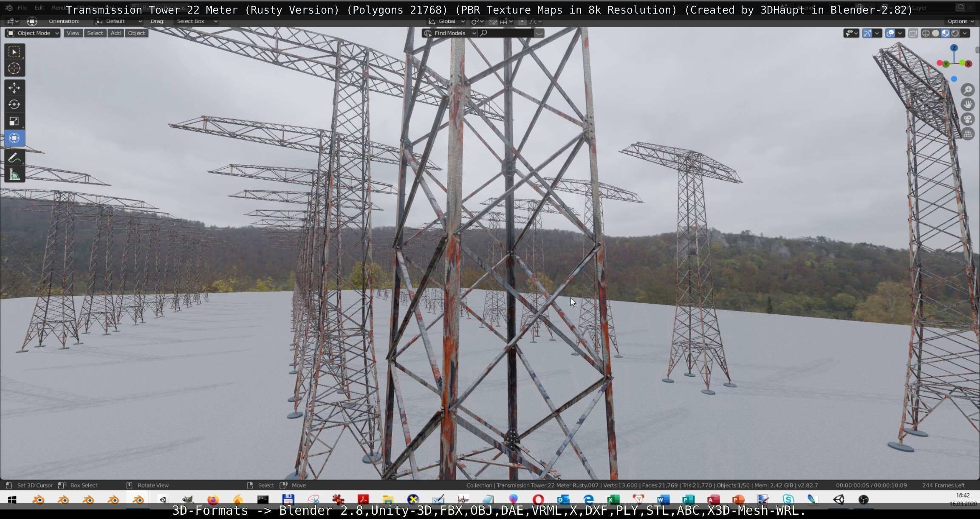Open the pivot point selector button

tap(478, 21)
